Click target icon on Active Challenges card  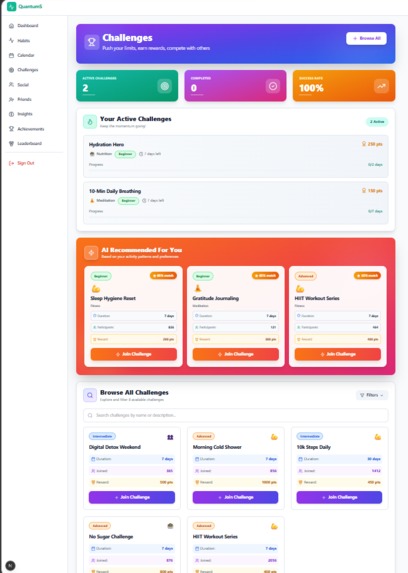[x=165, y=86]
